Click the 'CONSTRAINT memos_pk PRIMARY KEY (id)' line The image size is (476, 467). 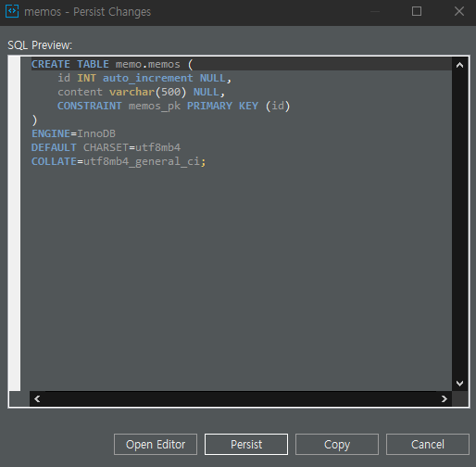pyautogui.click(x=173, y=106)
